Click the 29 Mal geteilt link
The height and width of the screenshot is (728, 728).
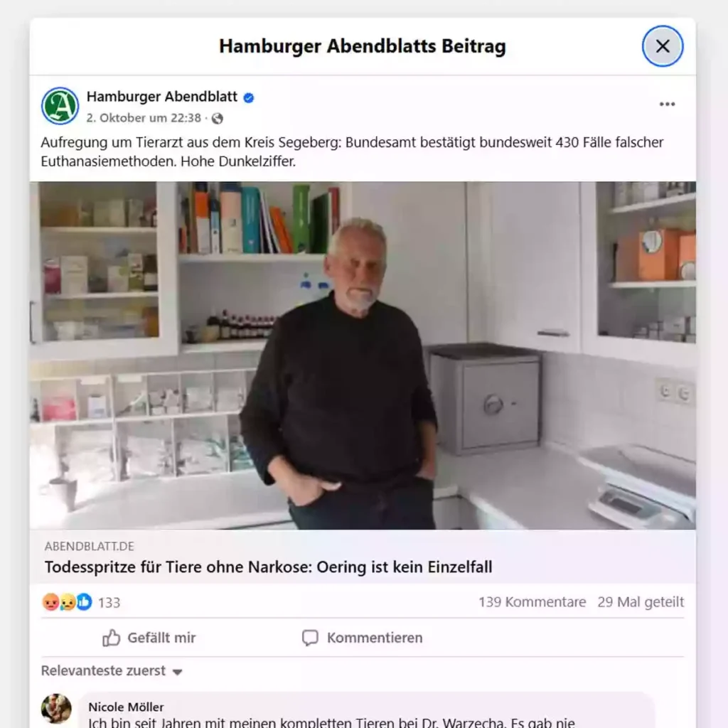[x=641, y=602]
